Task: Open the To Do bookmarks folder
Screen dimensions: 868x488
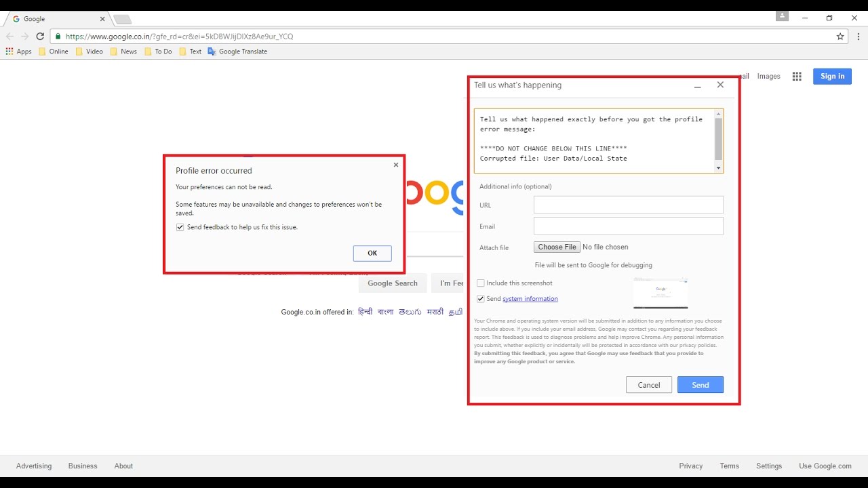Action: point(158,52)
